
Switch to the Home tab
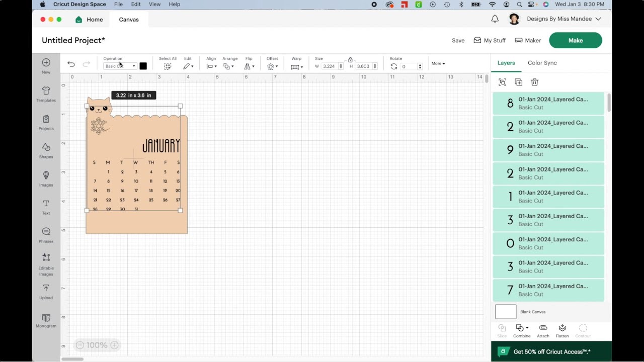click(x=89, y=20)
